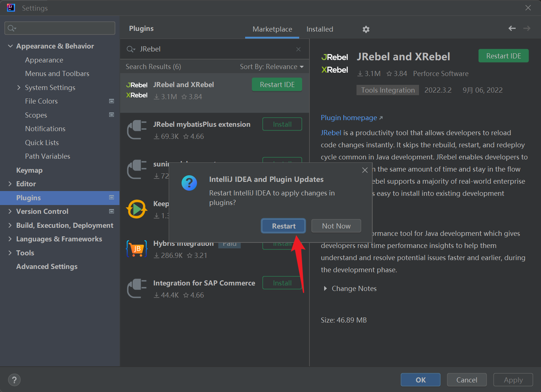
Task: Select Menus and Toolbars
Action: coord(57,73)
